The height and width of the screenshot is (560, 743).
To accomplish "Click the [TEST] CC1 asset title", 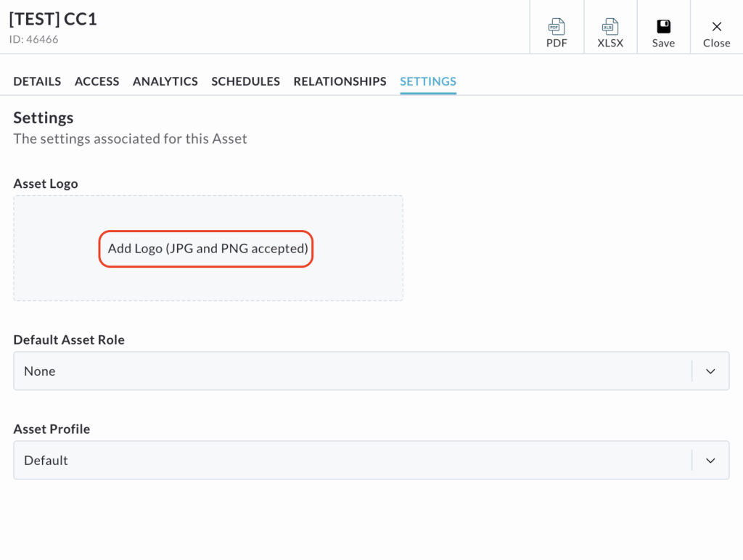I will (53, 19).
